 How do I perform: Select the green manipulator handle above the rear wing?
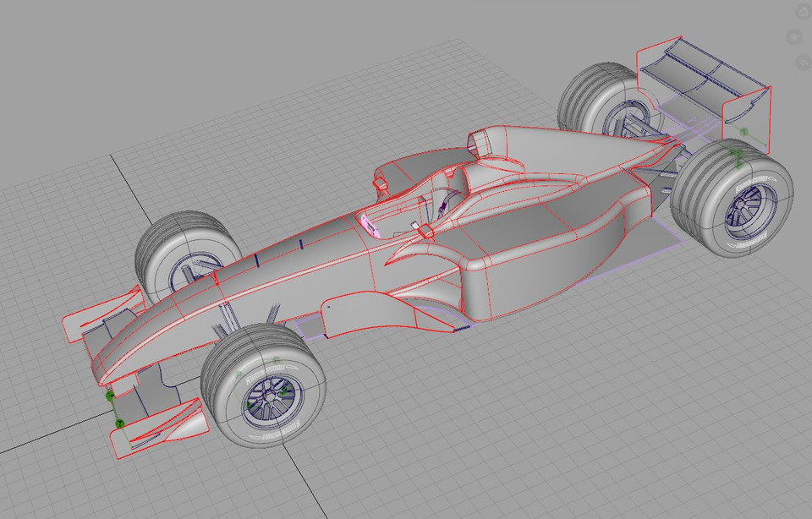click(x=743, y=131)
